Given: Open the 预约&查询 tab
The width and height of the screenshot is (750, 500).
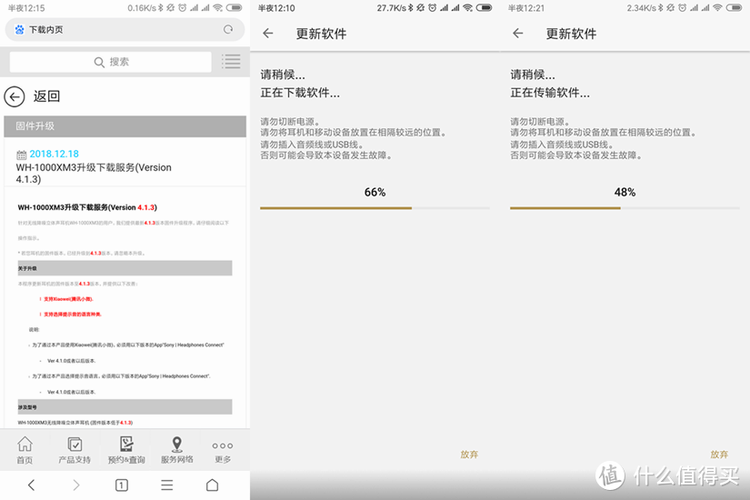Looking at the screenshot, I should point(126,450).
